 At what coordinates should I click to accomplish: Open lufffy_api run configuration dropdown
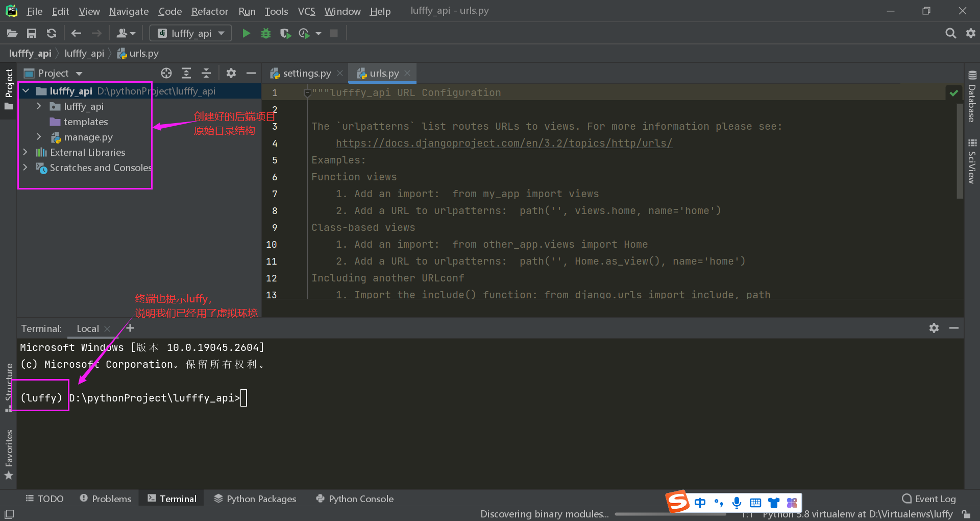click(x=190, y=33)
